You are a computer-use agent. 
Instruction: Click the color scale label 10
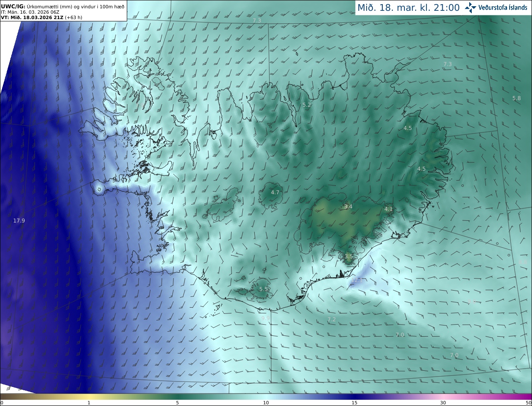click(x=266, y=403)
